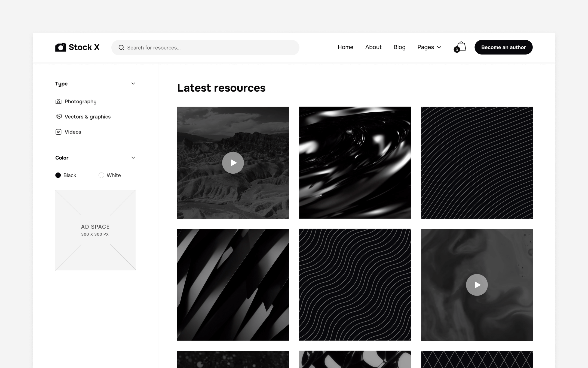This screenshot has height=368, width=588.
Task: Open the wavy lines pattern thumbnail
Action: click(x=355, y=285)
